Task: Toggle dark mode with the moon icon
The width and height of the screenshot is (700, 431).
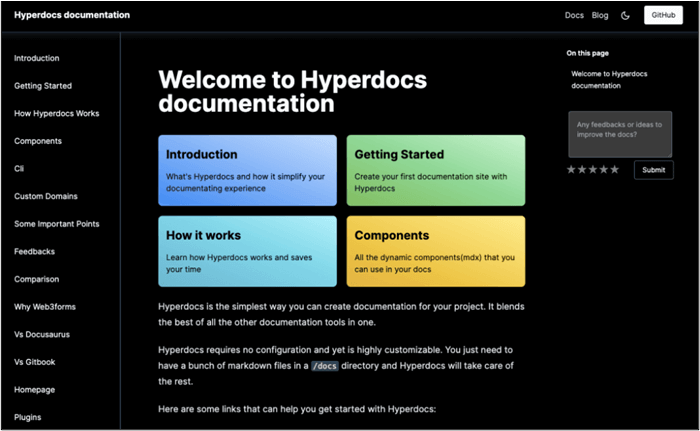Action: [x=625, y=16]
